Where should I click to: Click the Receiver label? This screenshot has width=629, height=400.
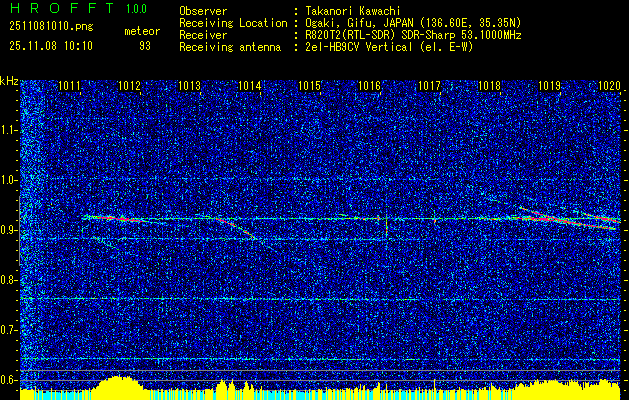[x=203, y=35]
